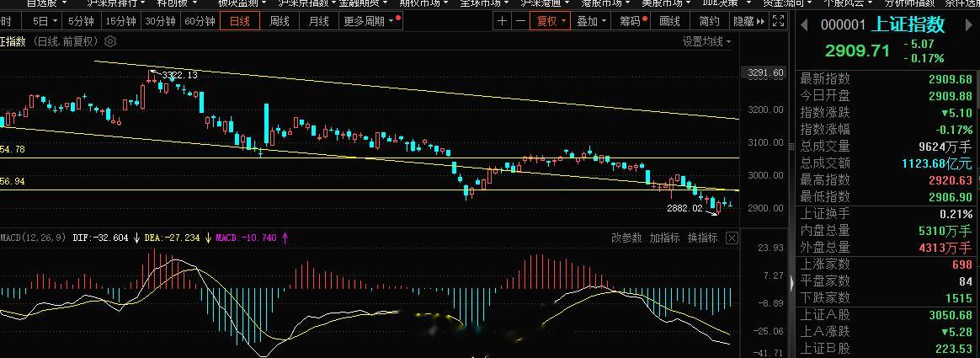The width and height of the screenshot is (980, 358).
Task: Select the 上证A股 row
Action: point(887,316)
